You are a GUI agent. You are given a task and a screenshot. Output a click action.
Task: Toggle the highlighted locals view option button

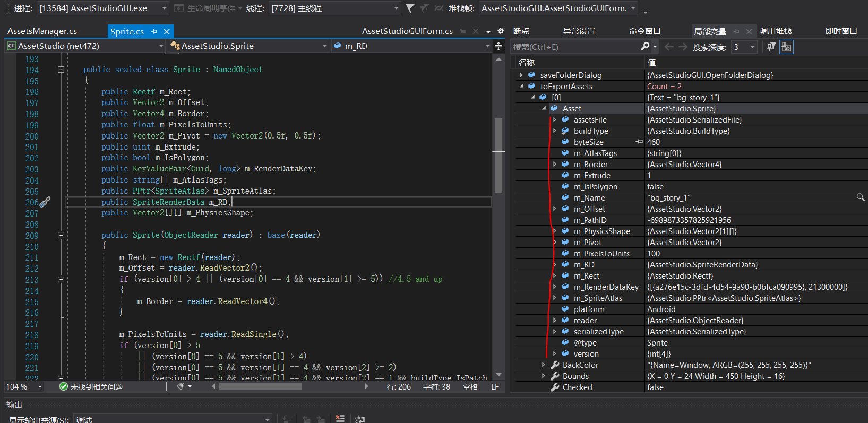point(786,47)
